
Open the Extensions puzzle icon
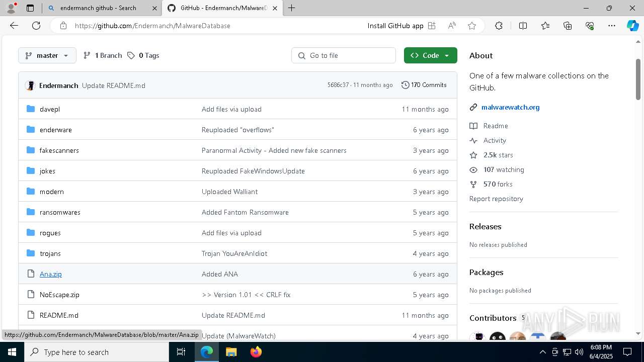pyautogui.click(x=499, y=26)
